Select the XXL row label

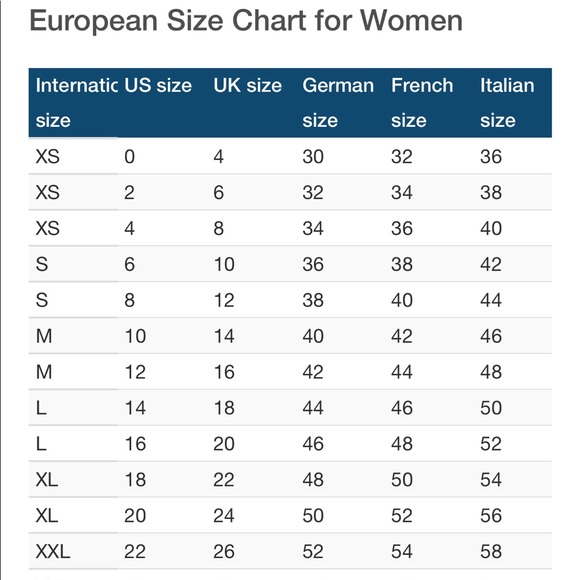[53, 552]
